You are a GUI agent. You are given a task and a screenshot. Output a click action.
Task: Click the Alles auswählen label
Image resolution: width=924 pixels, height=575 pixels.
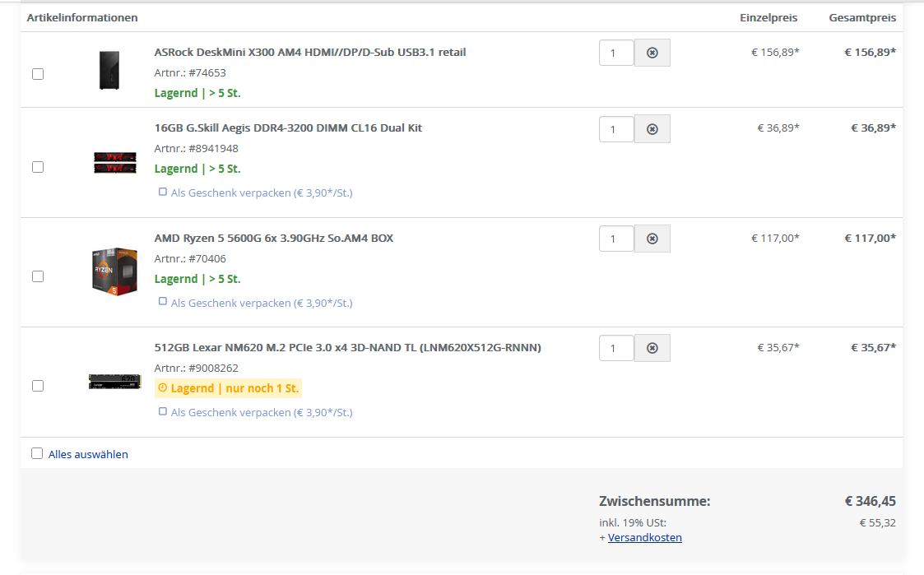pos(88,454)
